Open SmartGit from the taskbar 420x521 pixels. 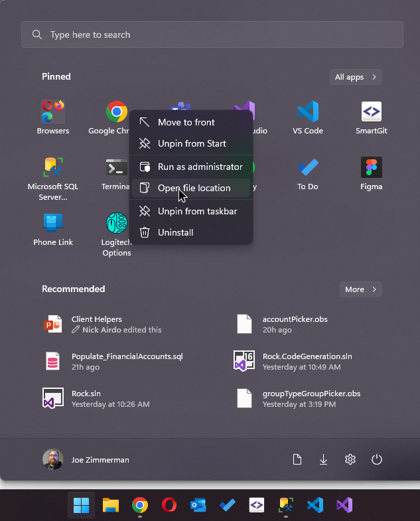pyautogui.click(x=257, y=505)
